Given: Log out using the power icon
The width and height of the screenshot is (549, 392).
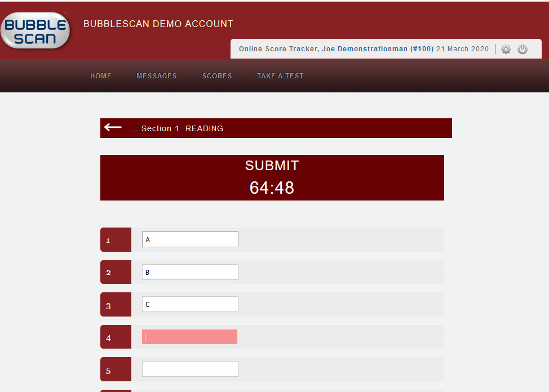Looking at the screenshot, I should 523,49.
